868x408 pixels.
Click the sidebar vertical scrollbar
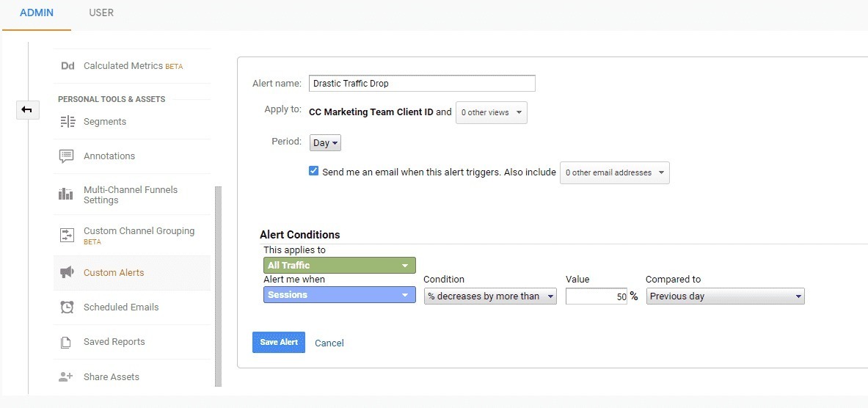pos(218,285)
